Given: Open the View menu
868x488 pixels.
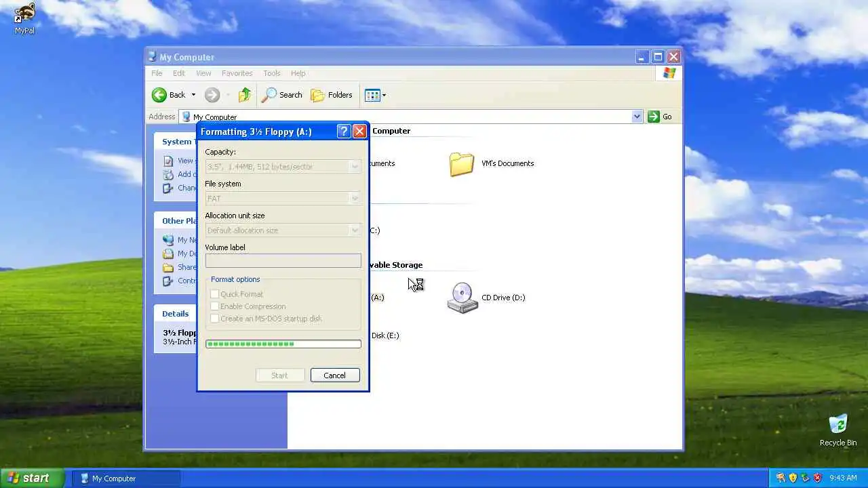Looking at the screenshot, I should (203, 73).
